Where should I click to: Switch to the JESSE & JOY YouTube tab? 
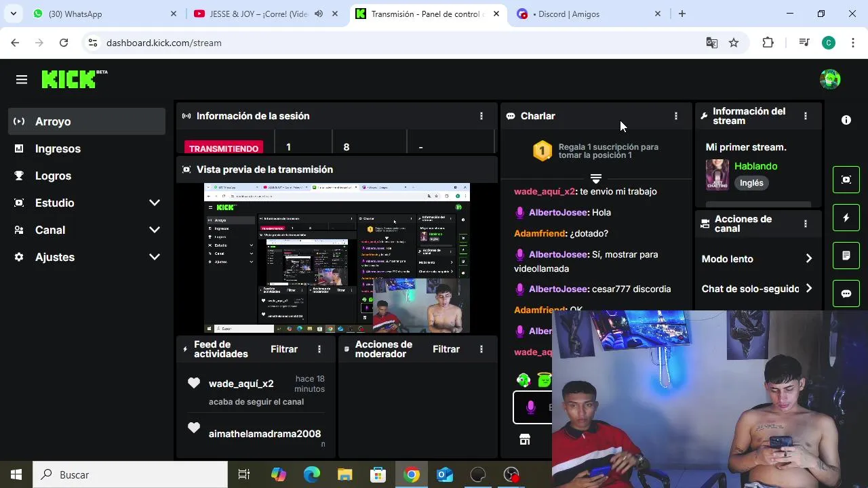point(266,14)
